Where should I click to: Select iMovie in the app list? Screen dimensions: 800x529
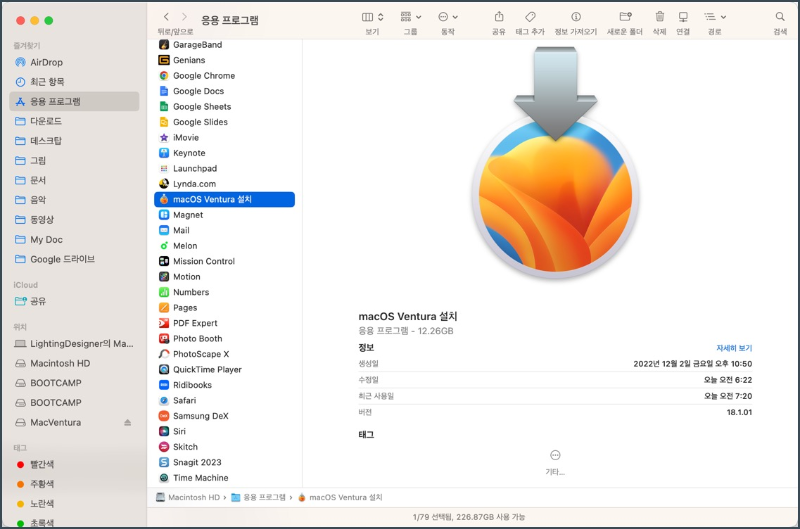coord(224,137)
